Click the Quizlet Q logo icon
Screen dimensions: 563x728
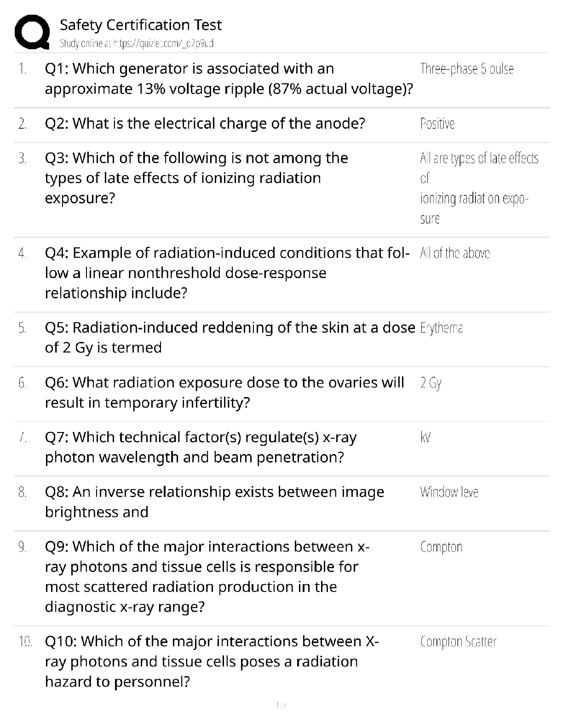click(x=32, y=32)
